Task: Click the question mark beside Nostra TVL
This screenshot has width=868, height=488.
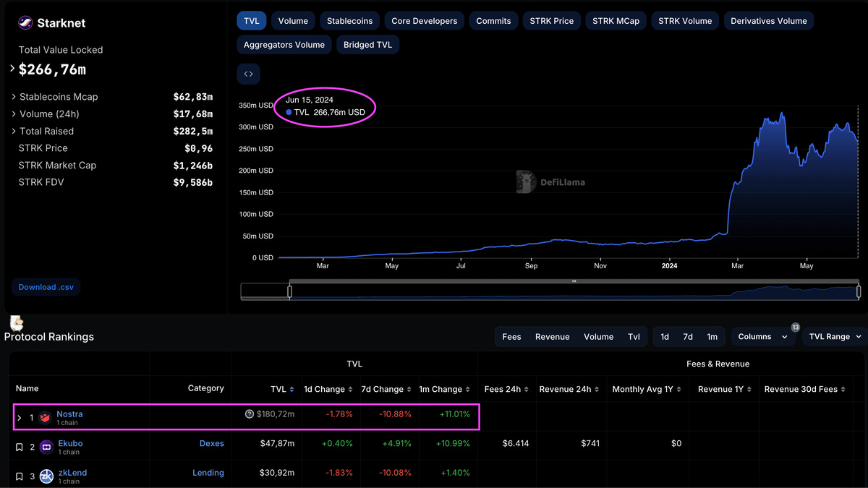Action: 250,414
